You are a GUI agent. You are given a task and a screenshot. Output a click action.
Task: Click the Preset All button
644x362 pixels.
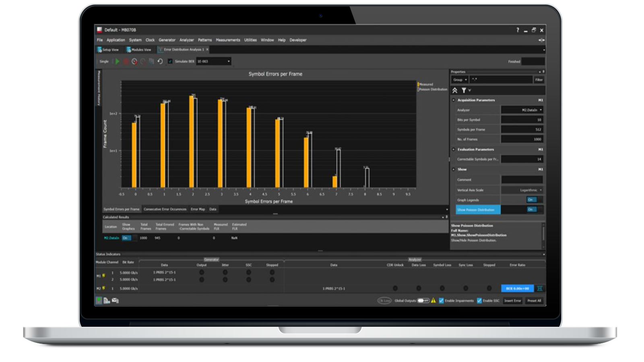pos(534,300)
